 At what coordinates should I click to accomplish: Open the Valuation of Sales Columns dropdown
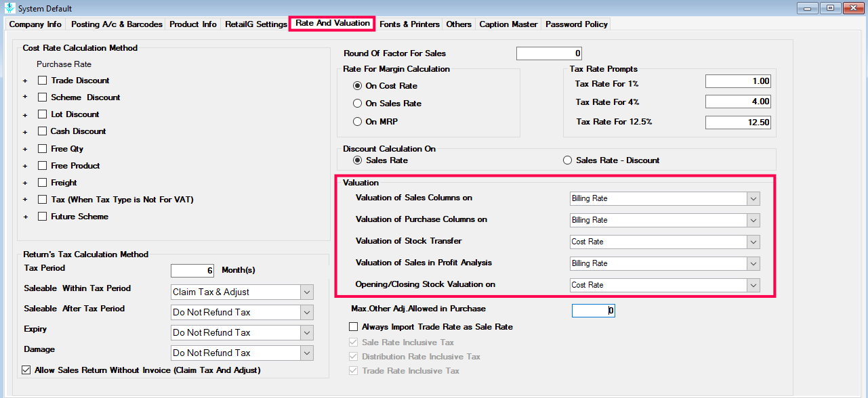click(x=665, y=199)
